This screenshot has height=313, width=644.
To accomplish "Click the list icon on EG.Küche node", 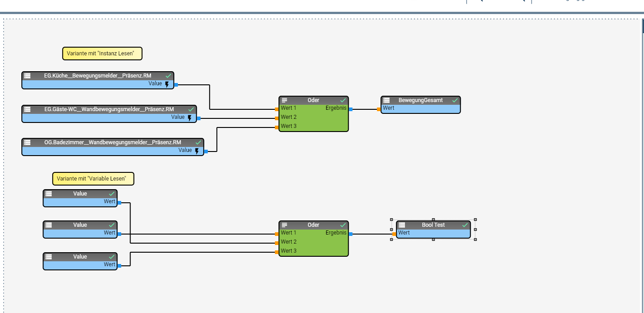I will [27, 76].
